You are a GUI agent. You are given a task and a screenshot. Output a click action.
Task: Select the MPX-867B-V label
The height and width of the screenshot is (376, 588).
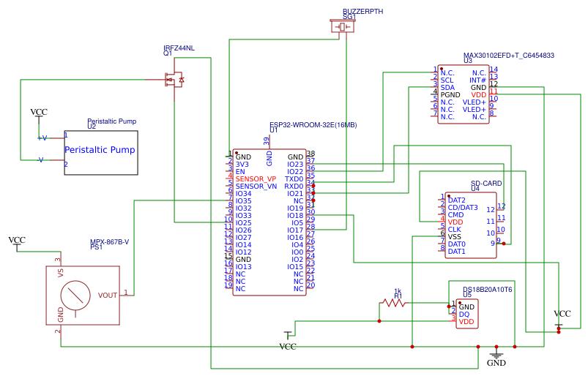(x=109, y=242)
